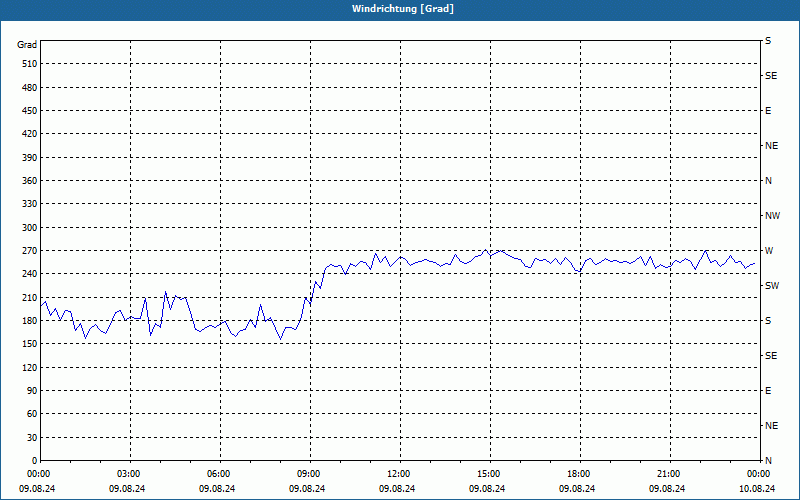Click the 180 degree axis label
Screen dimensions: 800x500
point(30,321)
